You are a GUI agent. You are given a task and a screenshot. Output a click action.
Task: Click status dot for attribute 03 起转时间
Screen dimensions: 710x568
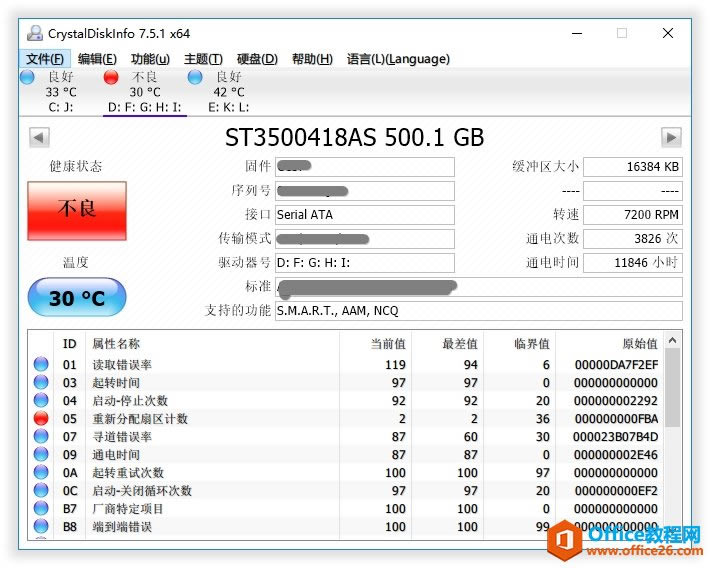[41, 382]
